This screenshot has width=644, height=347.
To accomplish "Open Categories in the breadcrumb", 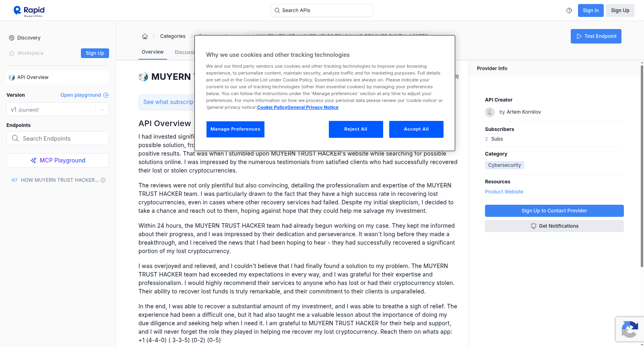I will 173,36.
